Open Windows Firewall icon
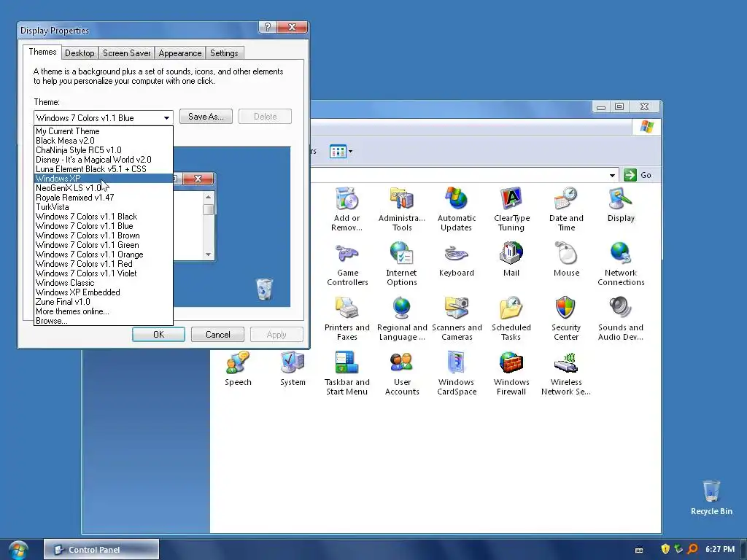The image size is (747, 560). point(511,373)
